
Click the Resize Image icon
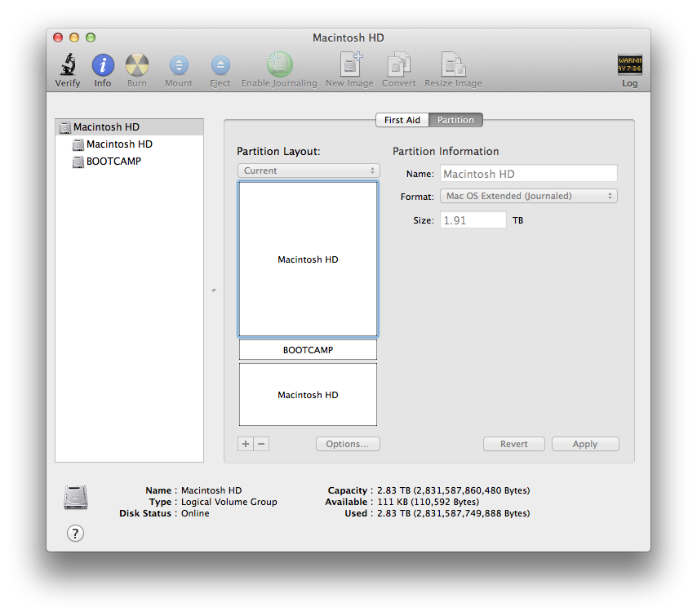click(453, 64)
